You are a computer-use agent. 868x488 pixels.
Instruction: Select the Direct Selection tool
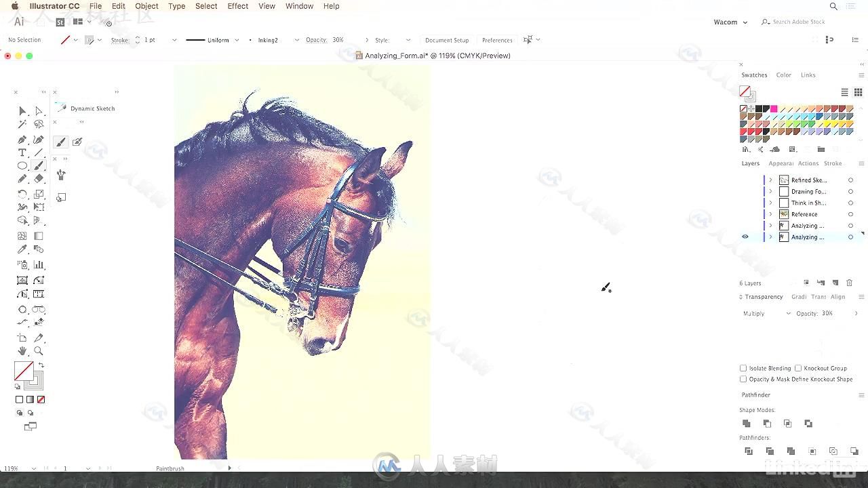pos(39,110)
